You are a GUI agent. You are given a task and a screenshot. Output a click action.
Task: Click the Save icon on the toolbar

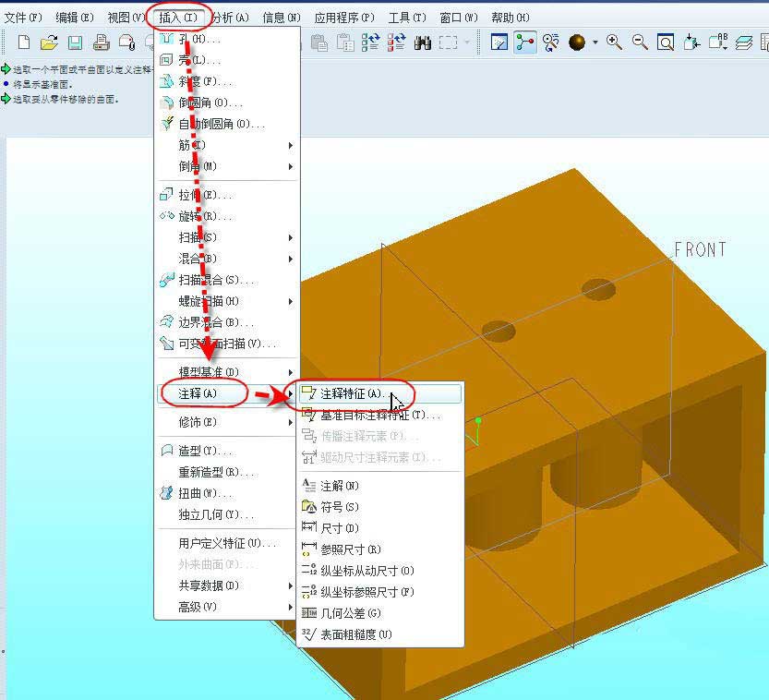76,42
